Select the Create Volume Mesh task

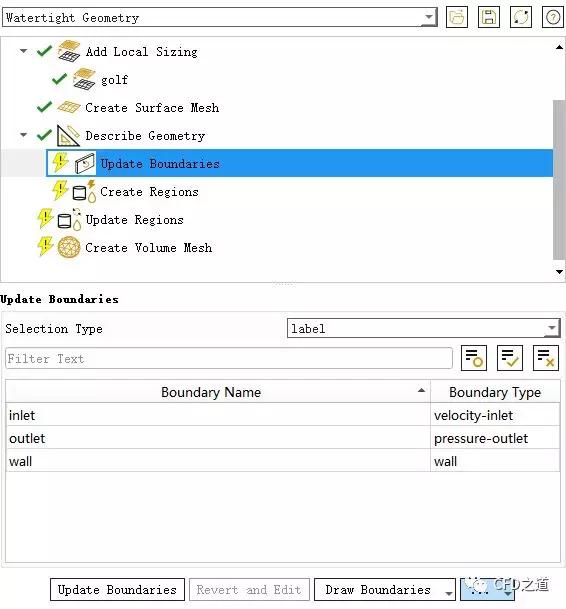pyautogui.click(x=148, y=248)
